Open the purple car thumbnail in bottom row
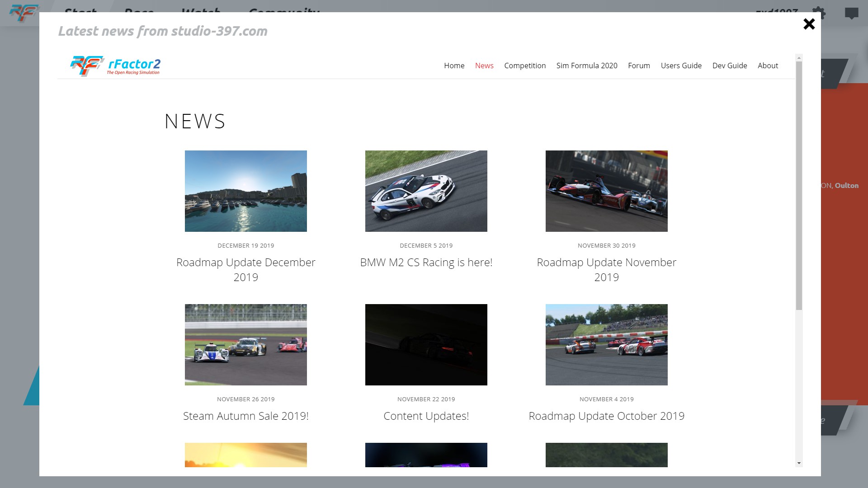The image size is (868, 488). tap(426, 455)
